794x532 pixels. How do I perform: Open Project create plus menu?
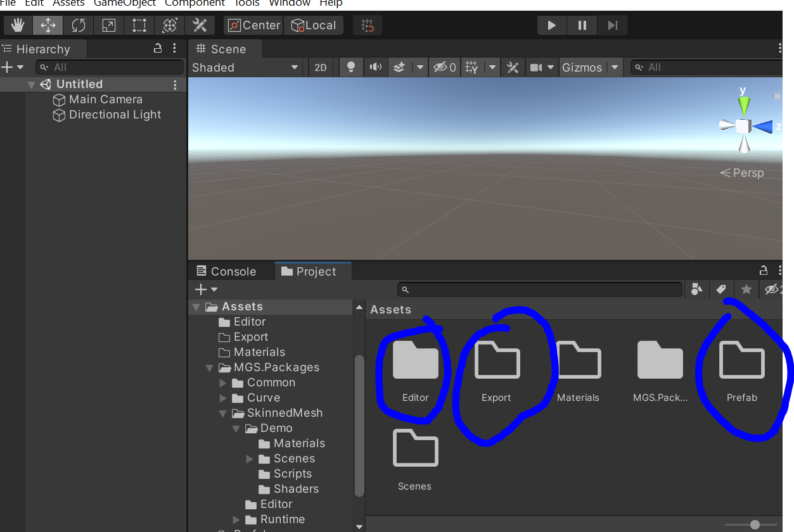tap(207, 289)
